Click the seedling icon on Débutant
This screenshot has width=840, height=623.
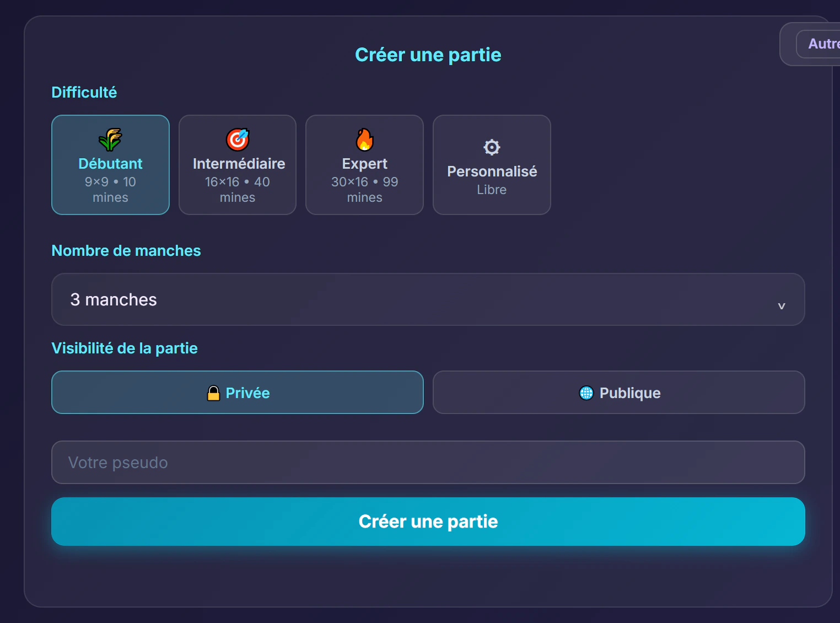[x=110, y=139]
